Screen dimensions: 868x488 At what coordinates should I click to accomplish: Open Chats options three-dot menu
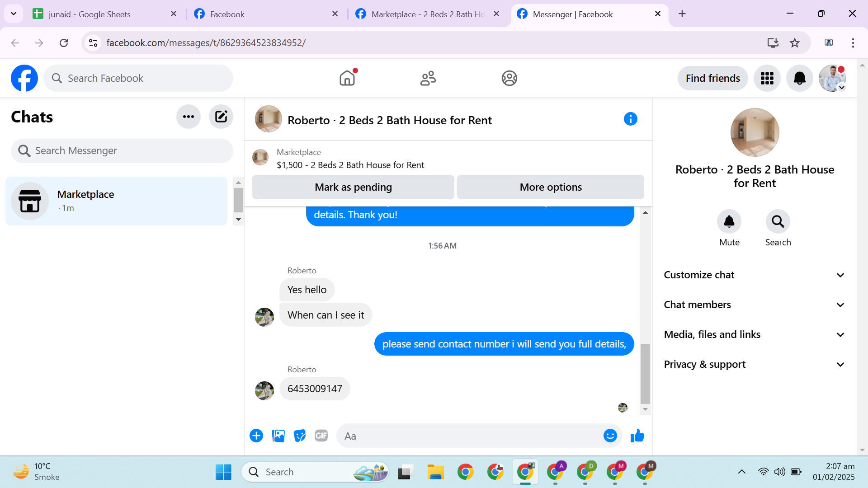pyautogui.click(x=189, y=117)
